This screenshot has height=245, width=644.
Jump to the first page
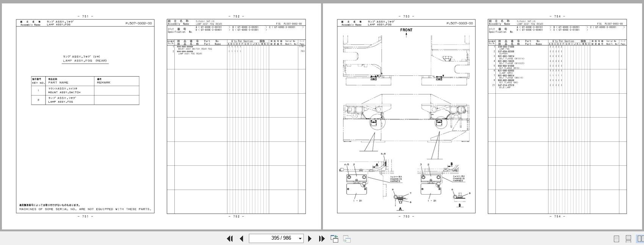(x=230, y=239)
